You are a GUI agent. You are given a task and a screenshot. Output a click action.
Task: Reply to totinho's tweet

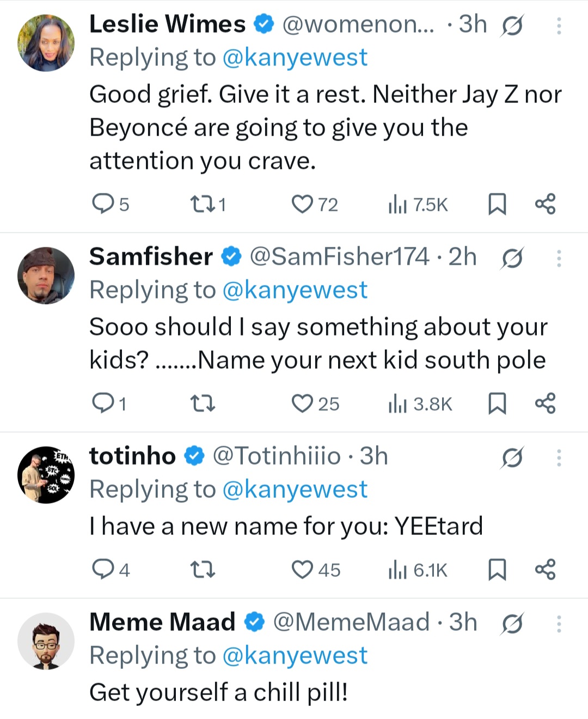(x=102, y=570)
